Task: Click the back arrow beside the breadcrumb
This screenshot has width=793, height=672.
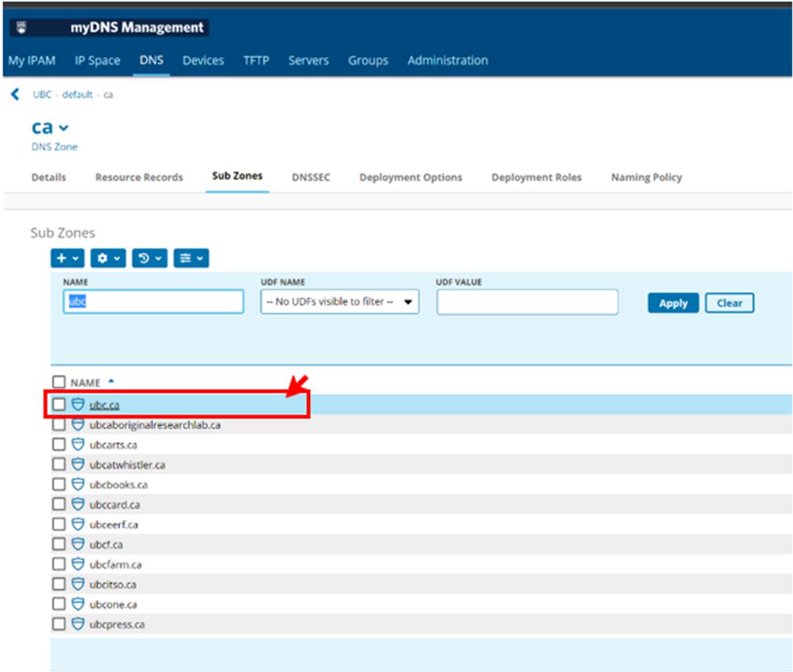Action: tap(15, 95)
